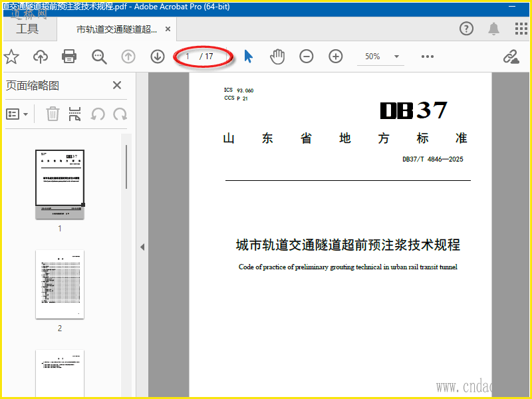Zoom out with the minus button
This screenshot has height=399, width=532.
pos(307,57)
